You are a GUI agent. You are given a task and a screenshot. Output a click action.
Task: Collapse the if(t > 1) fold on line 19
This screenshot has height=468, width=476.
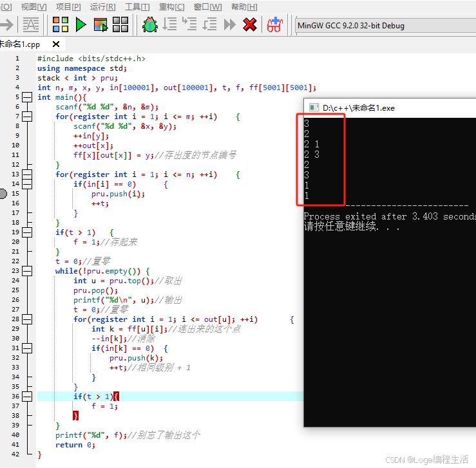[x=27, y=232]
